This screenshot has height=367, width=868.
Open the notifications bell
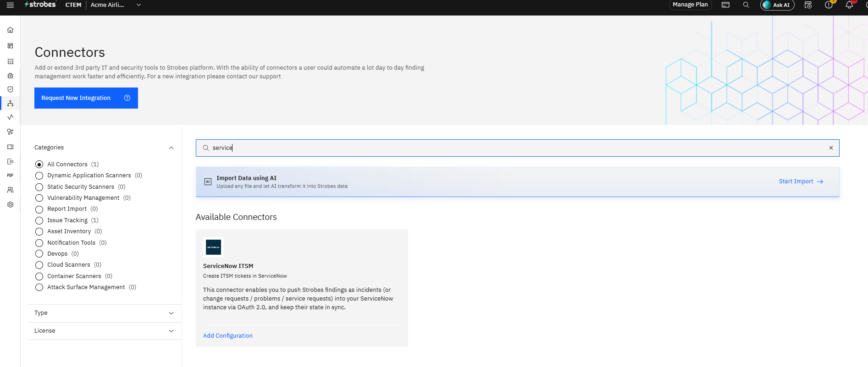(x=849, y=5)
